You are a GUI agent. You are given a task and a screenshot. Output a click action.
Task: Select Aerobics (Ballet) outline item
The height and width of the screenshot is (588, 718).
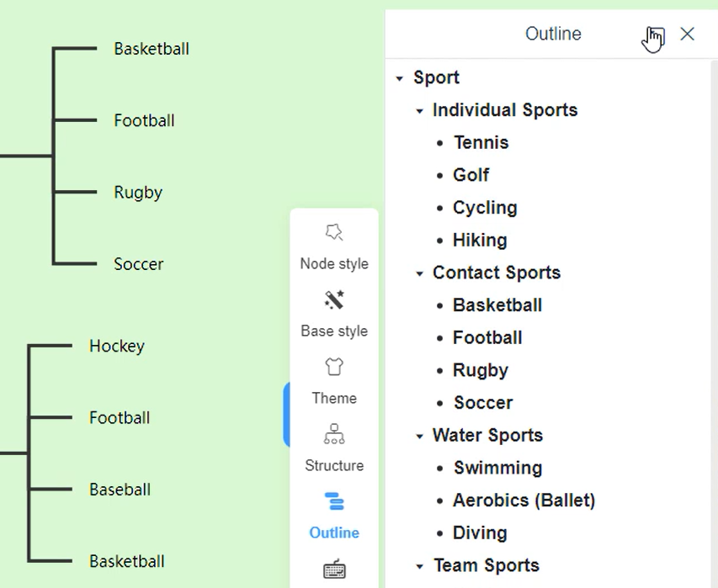(x=524, y=501)
